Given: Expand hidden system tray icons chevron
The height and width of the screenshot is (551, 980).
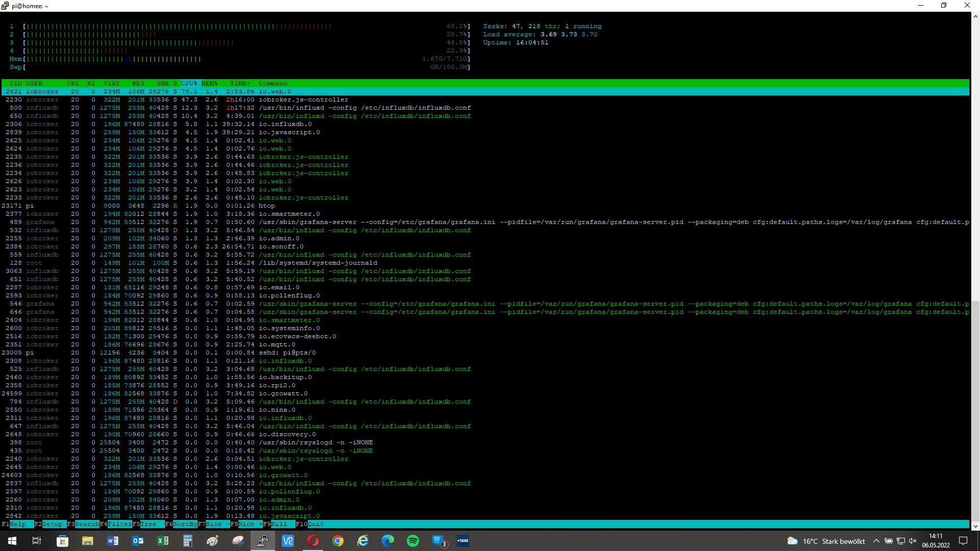Looking at the screenshot, I should tap(876, 541).
